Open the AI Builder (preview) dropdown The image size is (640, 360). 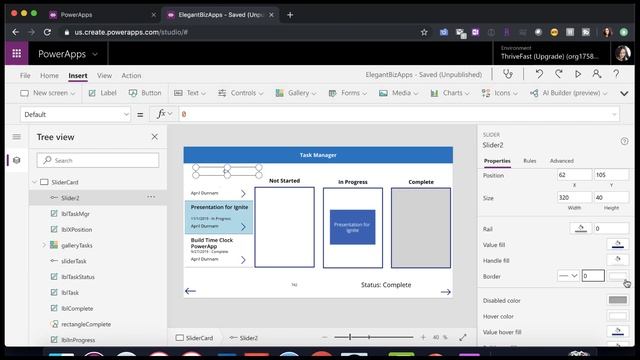coord(568,93)
